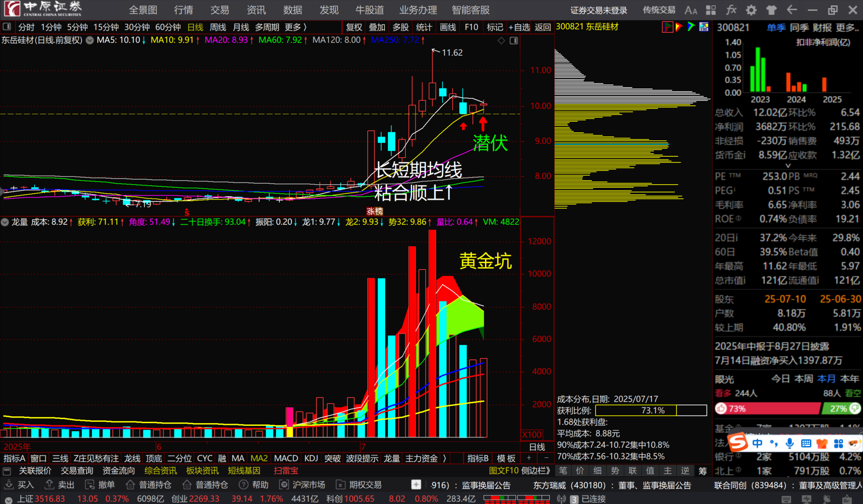Click the 73.1% profit ratio progress bar
The height and width of the screenshot is (504, 863).
[x=649, y=410]
